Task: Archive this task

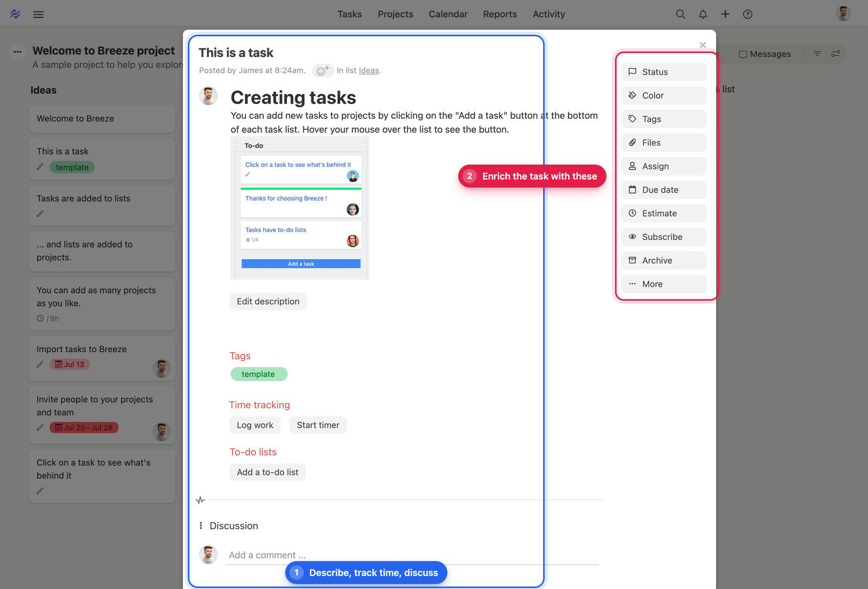Action: (x=664, y=261)
